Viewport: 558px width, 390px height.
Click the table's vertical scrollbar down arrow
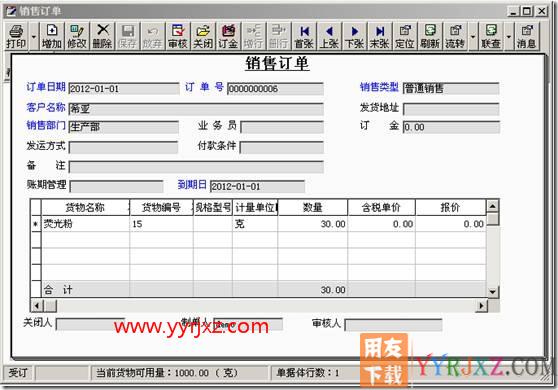tap(493, 292)
